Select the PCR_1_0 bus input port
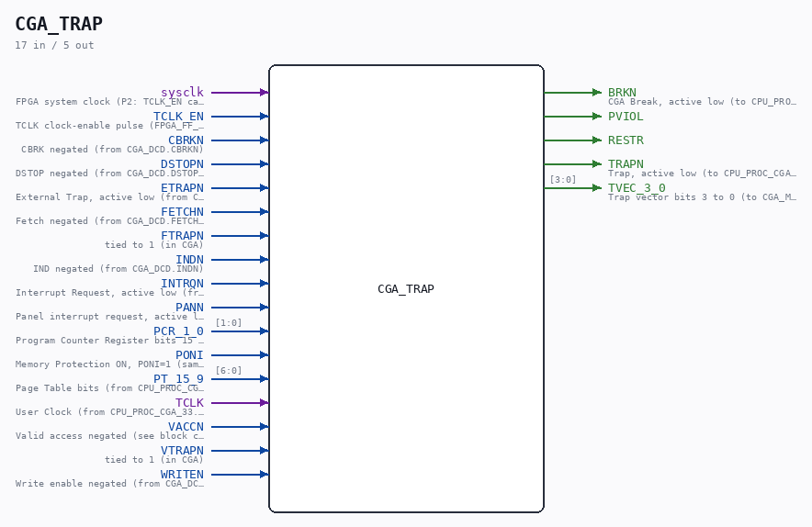The width and height of the screenshot is (812, 527). pyautogui.click(x=179, y=331)
